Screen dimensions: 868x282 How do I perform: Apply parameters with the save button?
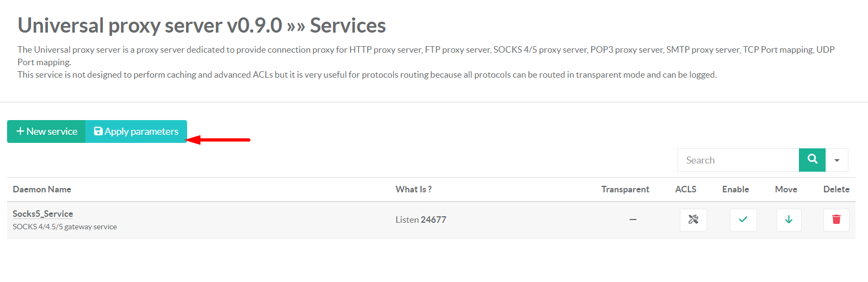[136, 131]
